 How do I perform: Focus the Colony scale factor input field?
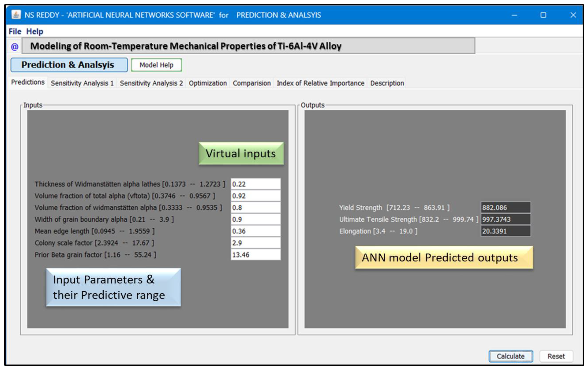pos(255,243)
